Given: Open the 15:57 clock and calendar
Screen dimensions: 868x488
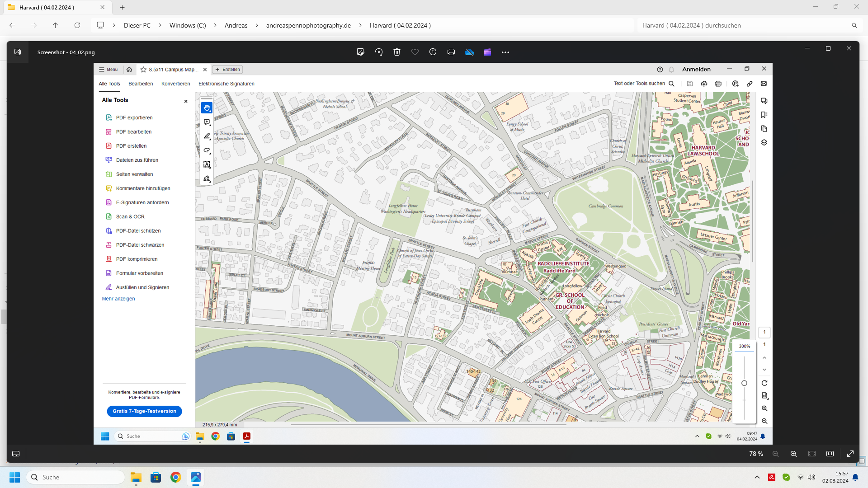Looking at the screenshot, I should [x=835, y=477].
